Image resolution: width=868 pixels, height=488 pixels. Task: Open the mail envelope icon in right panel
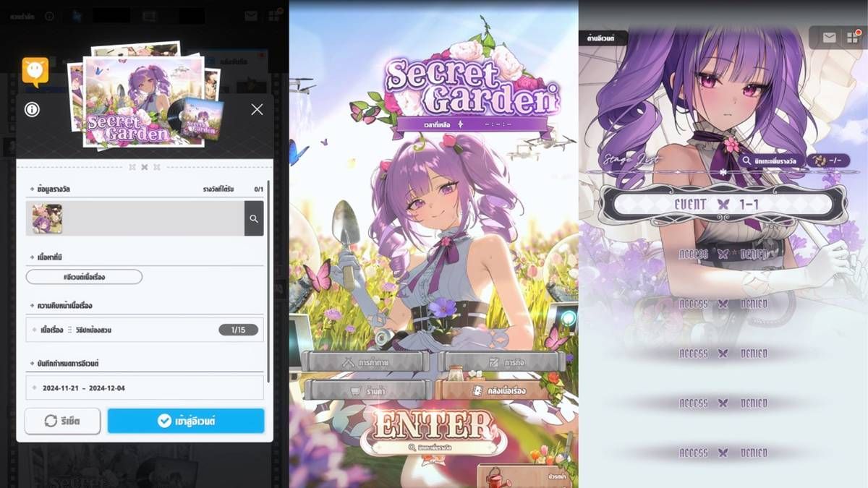click(x=829, y=38)
